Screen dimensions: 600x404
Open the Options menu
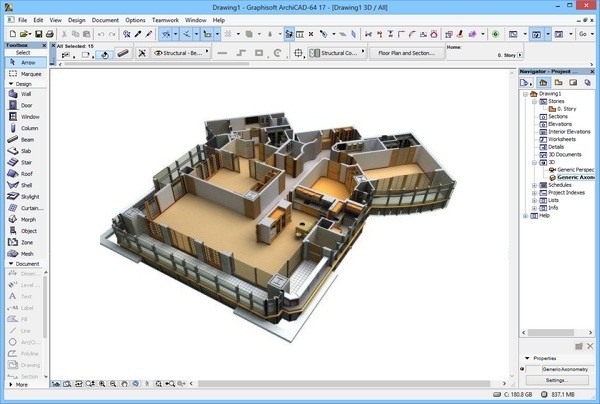click(x=135, y=20)
